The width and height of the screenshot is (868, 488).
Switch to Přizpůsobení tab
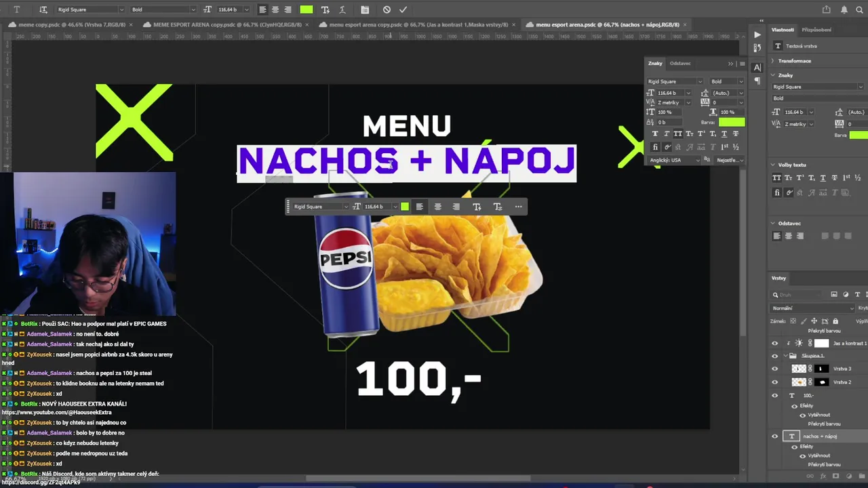[x=816, y=30]
